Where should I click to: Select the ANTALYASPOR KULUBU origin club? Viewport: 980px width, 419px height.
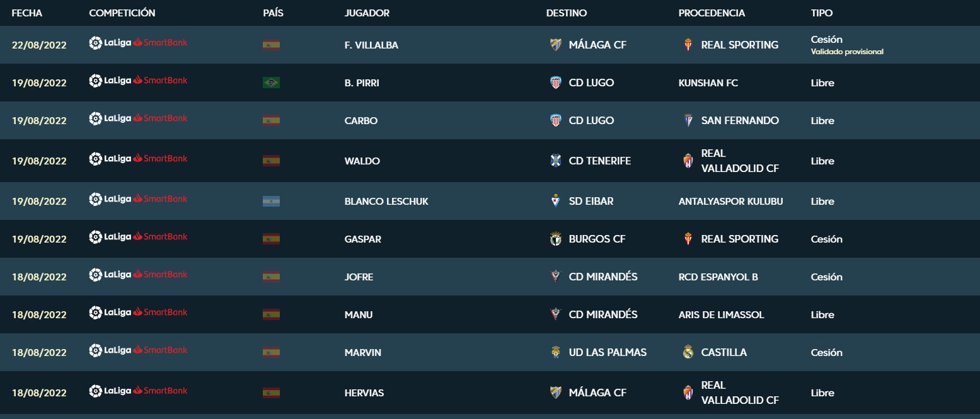(730, 201)
